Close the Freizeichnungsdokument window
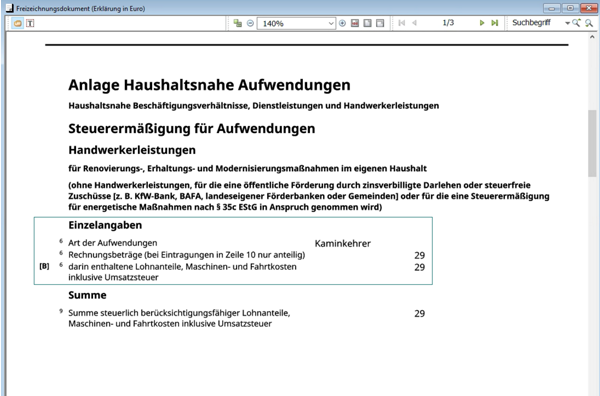This screenshot has width=600, height=396. pos(589,8)
